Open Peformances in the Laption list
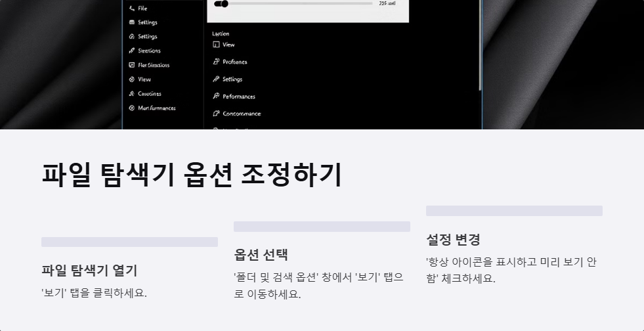 (239, 97)
